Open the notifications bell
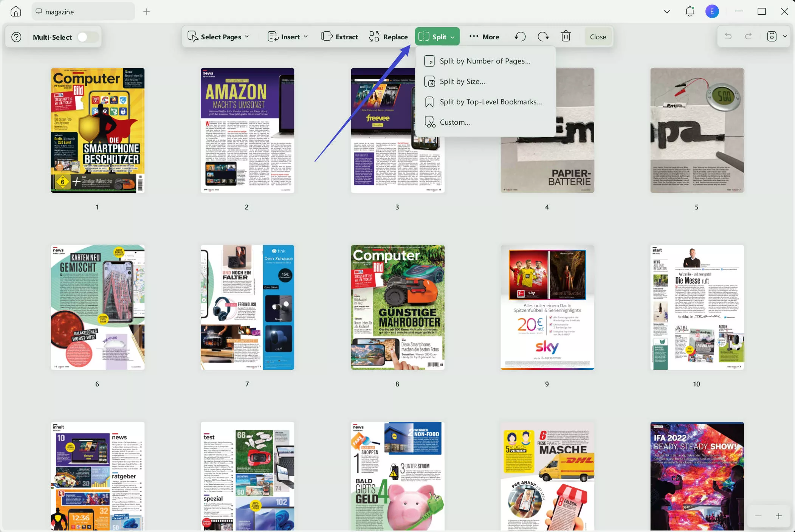Image resolution: width=795 pixels, height=532 pixels. point(690,11)
